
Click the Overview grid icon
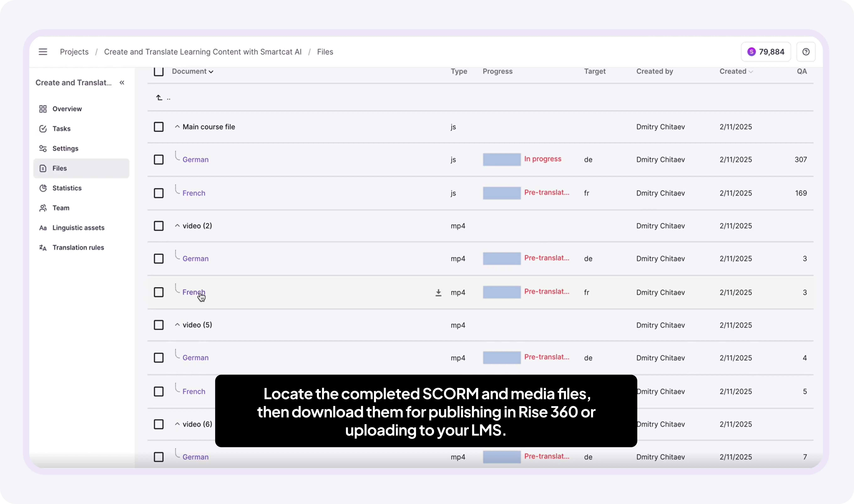43,109
